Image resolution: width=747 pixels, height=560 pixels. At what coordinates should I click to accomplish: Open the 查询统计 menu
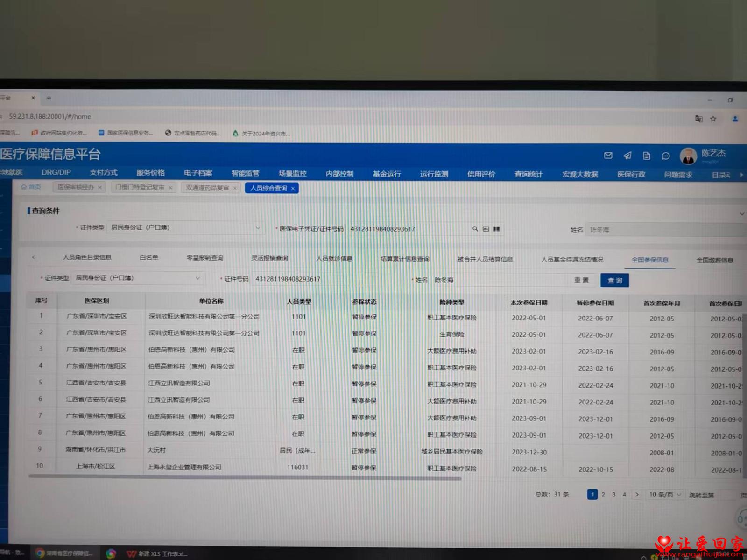point(529,174)
